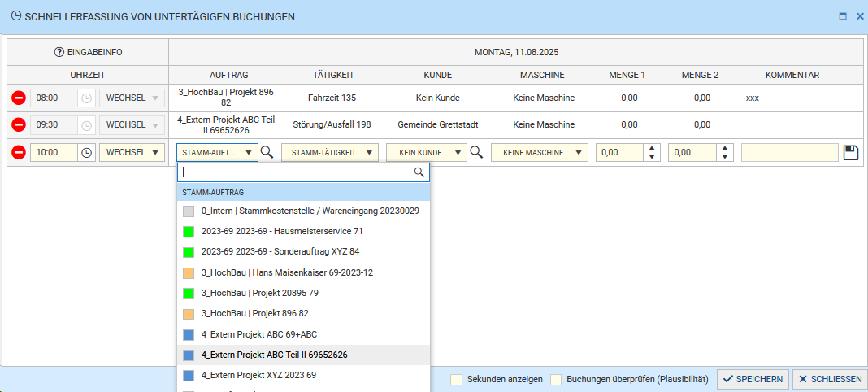Click search icon in dropdown filter box
The height and width of the screenshot is (392, 868).
pos(419,172)
